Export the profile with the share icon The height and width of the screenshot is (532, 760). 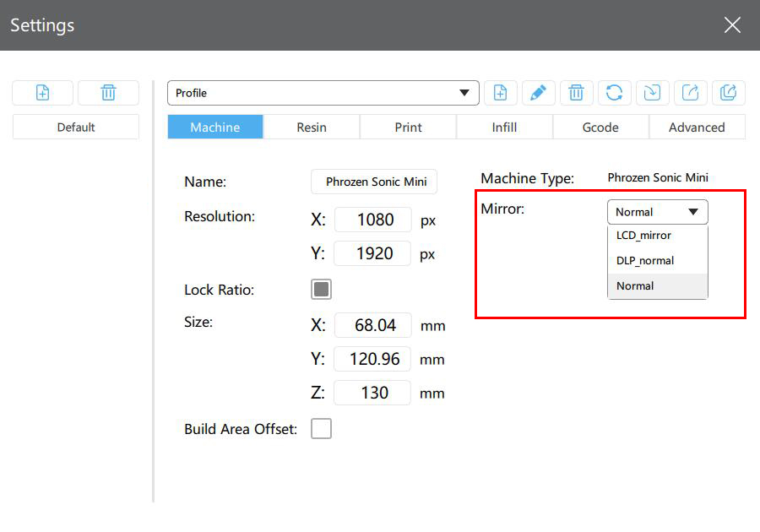point(690,93)
